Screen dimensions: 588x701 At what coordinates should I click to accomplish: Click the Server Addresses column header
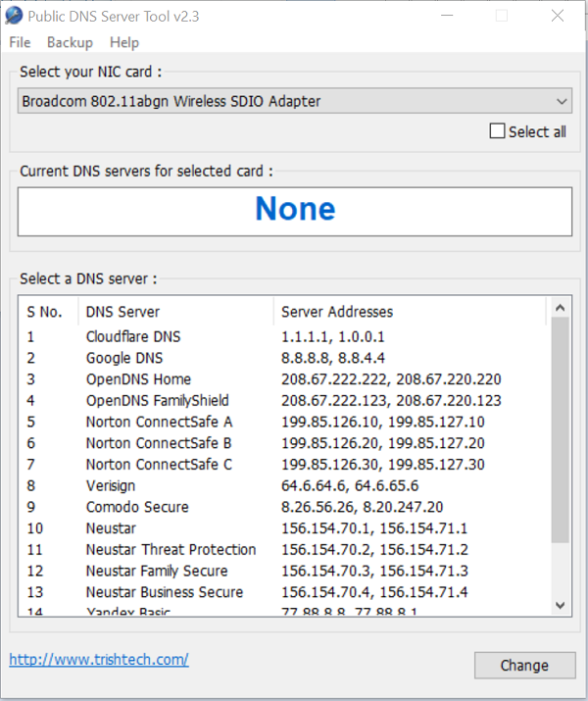pos(337,312)
